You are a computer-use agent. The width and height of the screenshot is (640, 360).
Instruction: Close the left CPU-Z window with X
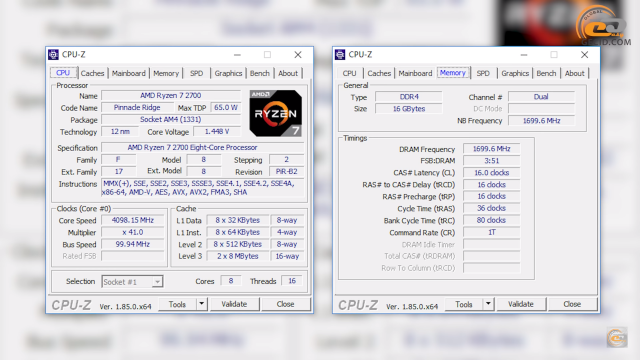click(x=298, y=55)
